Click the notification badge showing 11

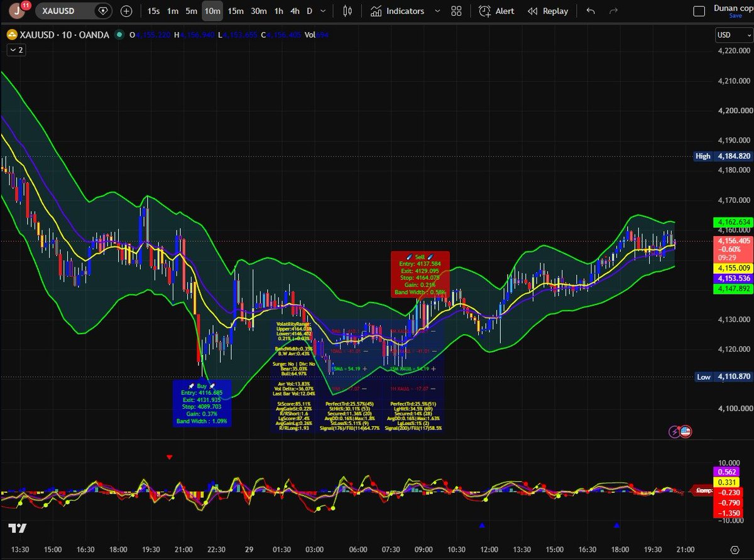pos(25,5)
